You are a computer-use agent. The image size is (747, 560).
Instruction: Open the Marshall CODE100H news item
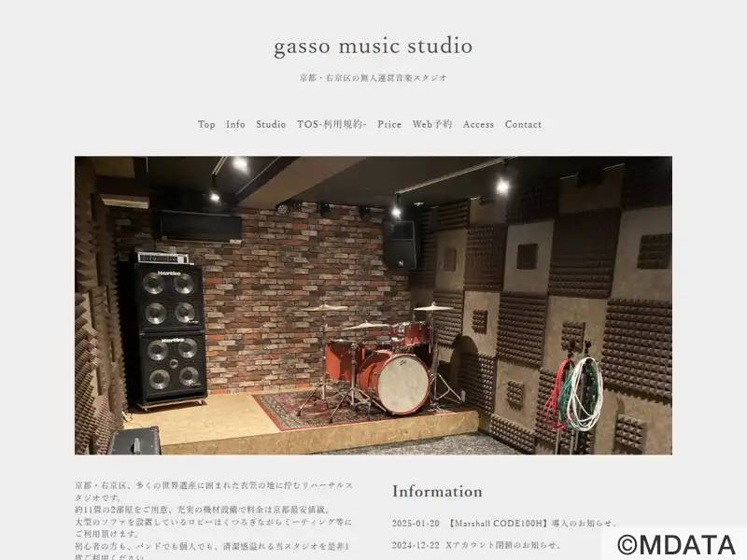coord(532,524)
